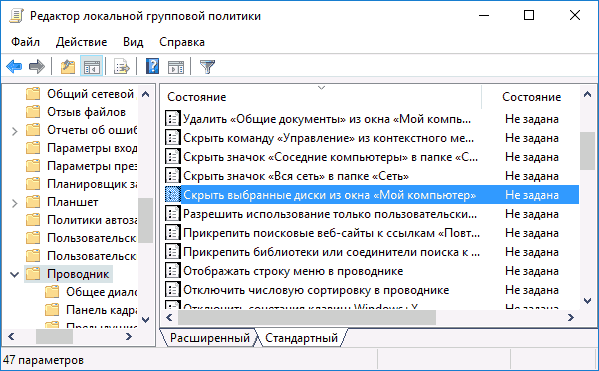Sort by the right «Состояние» column header
599x371 pixels.
click(x=531, y=97)
